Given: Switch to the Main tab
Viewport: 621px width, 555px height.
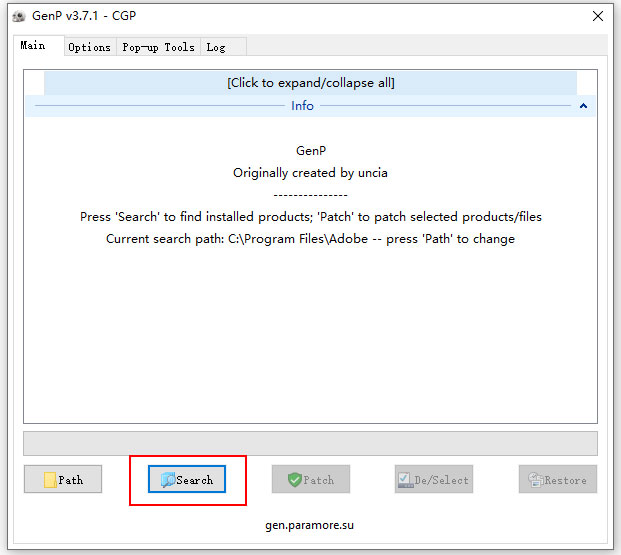Looking at the screenshot, I should click(x=33, y=46).
